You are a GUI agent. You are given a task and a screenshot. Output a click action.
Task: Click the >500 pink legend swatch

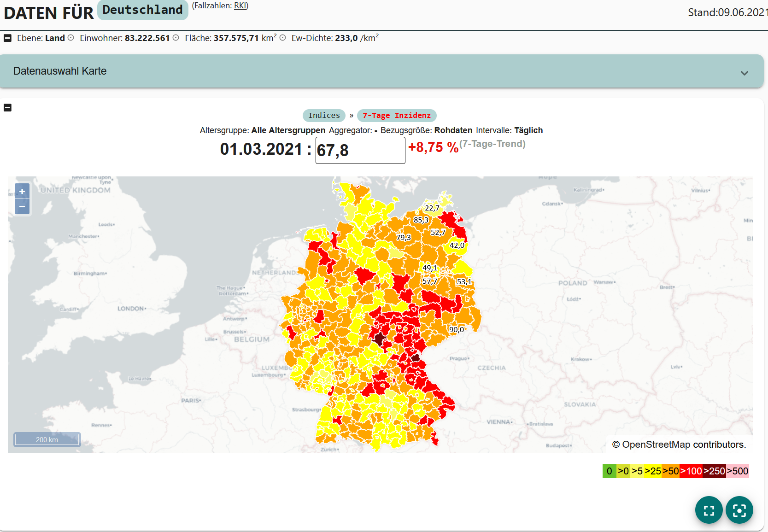738,471
